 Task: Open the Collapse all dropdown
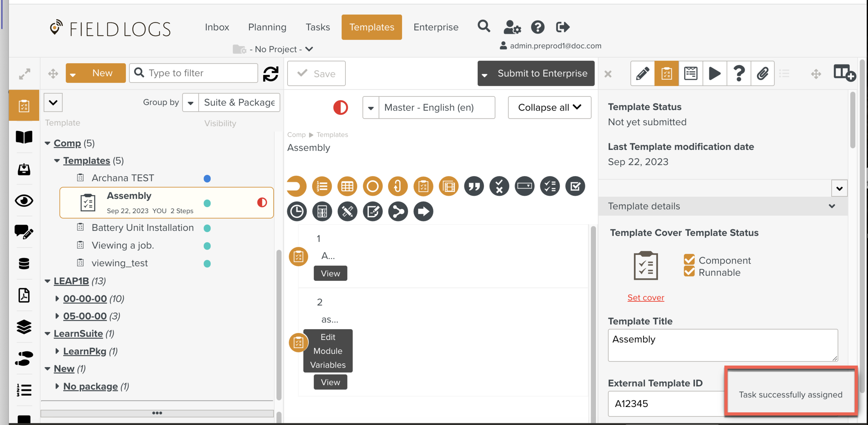(x=549, y=108)
